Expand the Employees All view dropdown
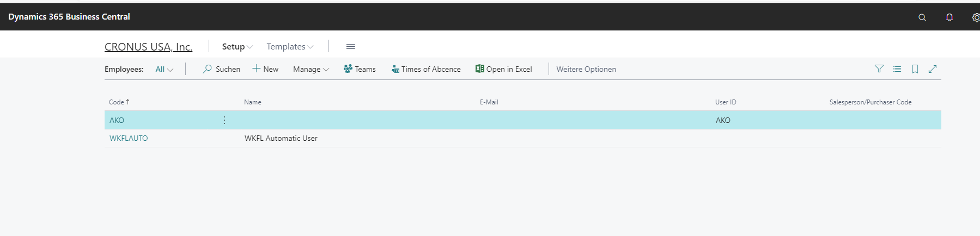 (x=164, y=69)
